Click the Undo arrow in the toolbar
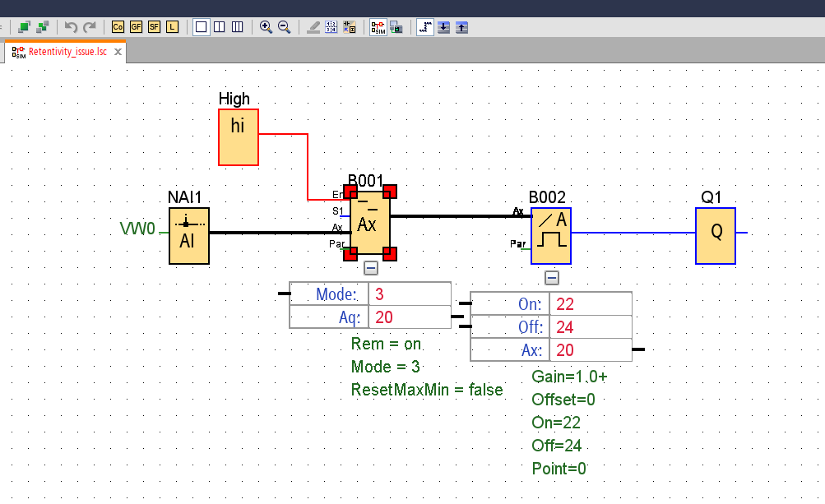 71,27
